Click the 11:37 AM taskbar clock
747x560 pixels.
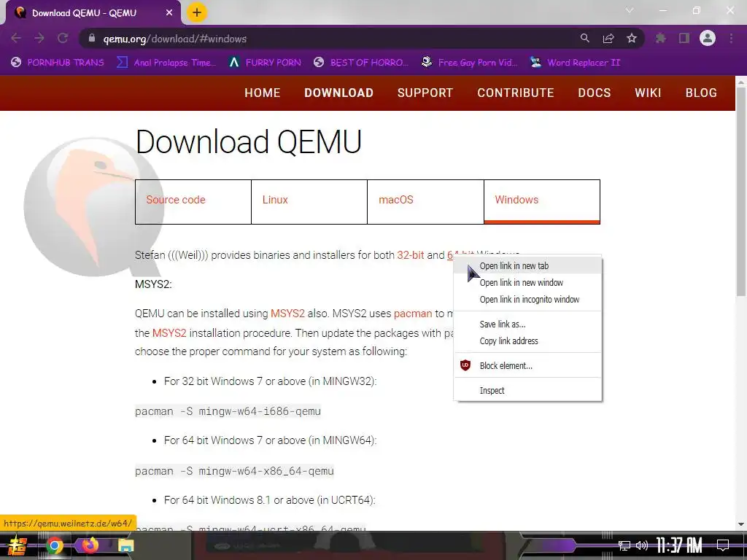pyautogui.click(x=679, y=545)
